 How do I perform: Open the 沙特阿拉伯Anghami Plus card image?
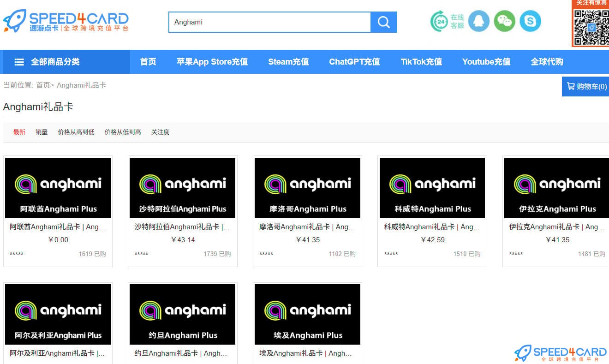tap(183, 188)
